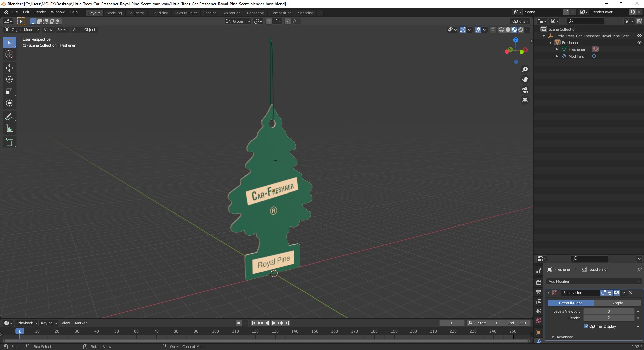Screen dimensions: 644x350
Task: Switch perspective/orthographic grid icon
Action: (x=525, y=100)
